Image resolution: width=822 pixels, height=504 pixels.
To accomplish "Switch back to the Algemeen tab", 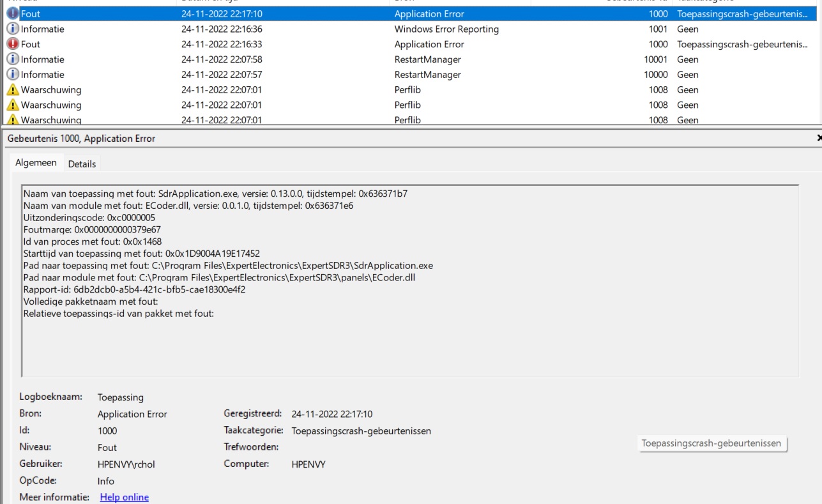I will (x=36, y=163).
